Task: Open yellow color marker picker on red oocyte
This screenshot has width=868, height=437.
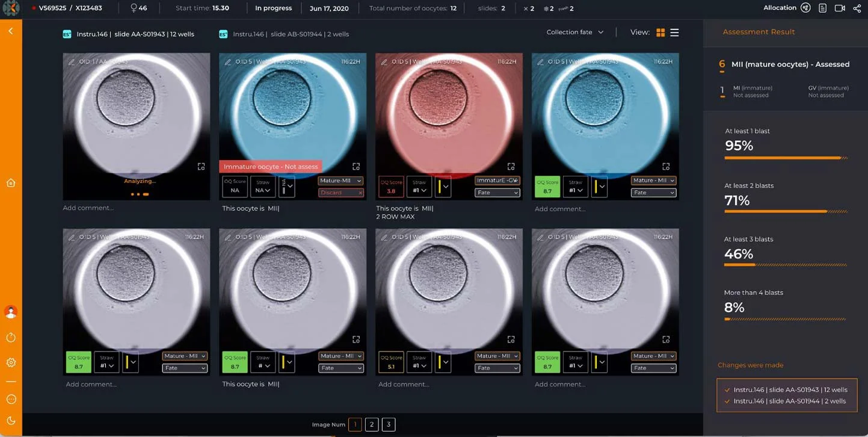Action: [x=443, y=187]
